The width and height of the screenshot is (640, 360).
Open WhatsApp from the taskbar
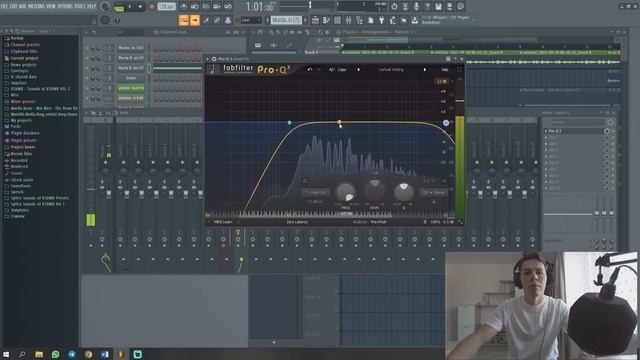[x=56, y=354]
